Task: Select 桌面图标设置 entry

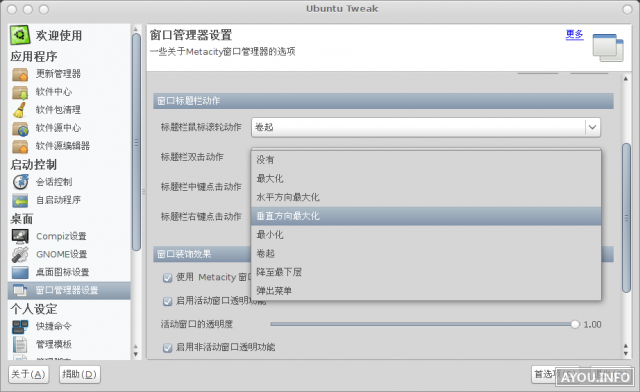Action: pos(62,272)
